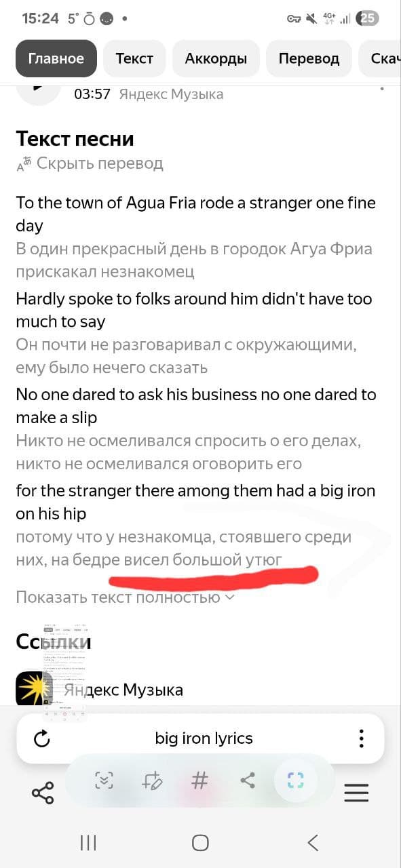401x868 pixels.
Task: Select the Текст tab
Action: (134, 58)
